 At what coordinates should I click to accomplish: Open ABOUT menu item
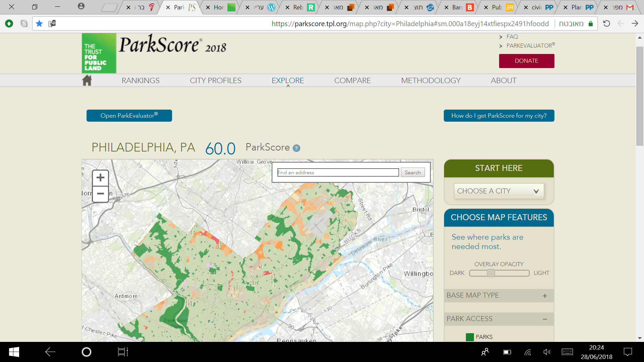pos(503,80)
